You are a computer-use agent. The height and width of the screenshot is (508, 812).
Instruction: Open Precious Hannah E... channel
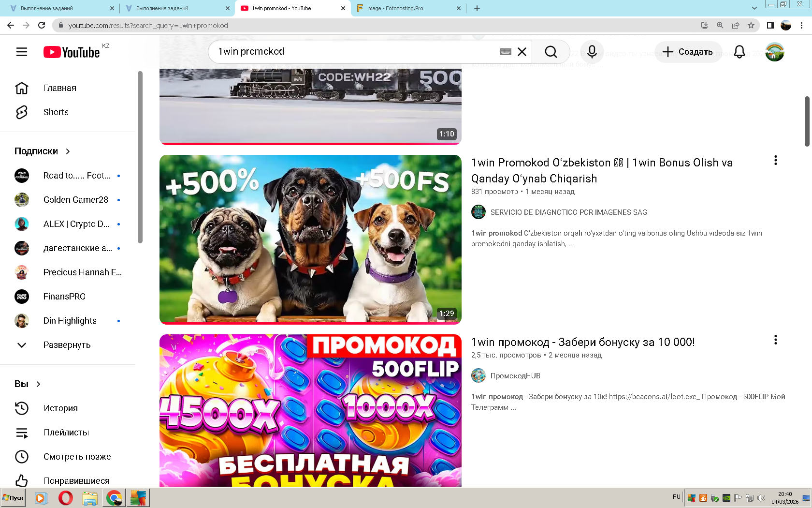coord(68,272)
